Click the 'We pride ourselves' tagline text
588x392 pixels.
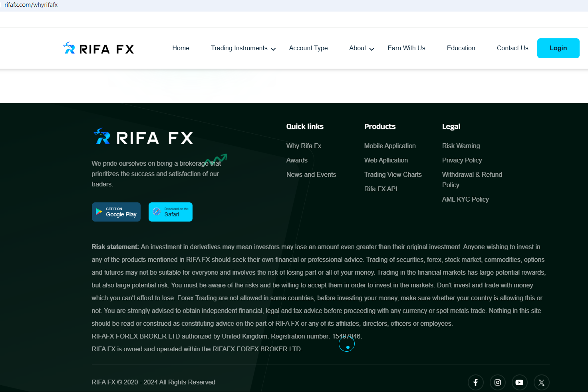(x=156, y=174)
